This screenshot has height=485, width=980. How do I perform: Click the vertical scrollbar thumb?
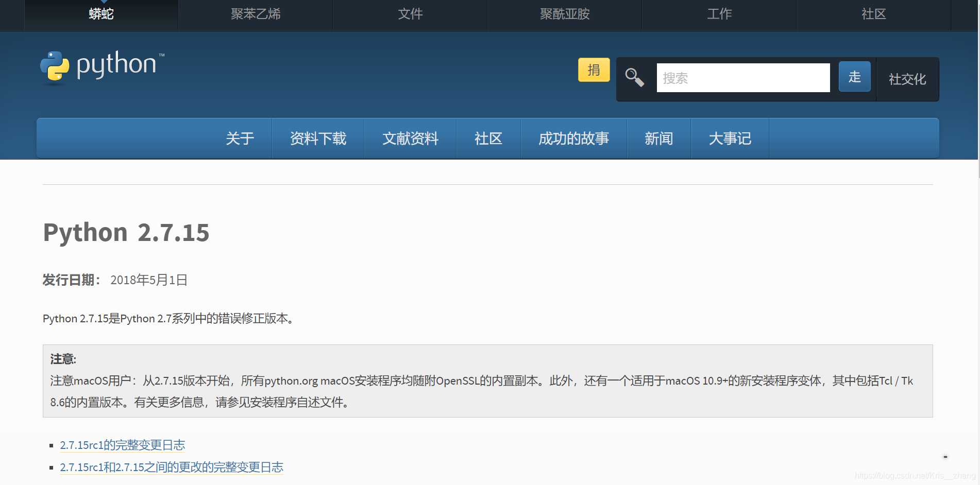pos(978,93)
